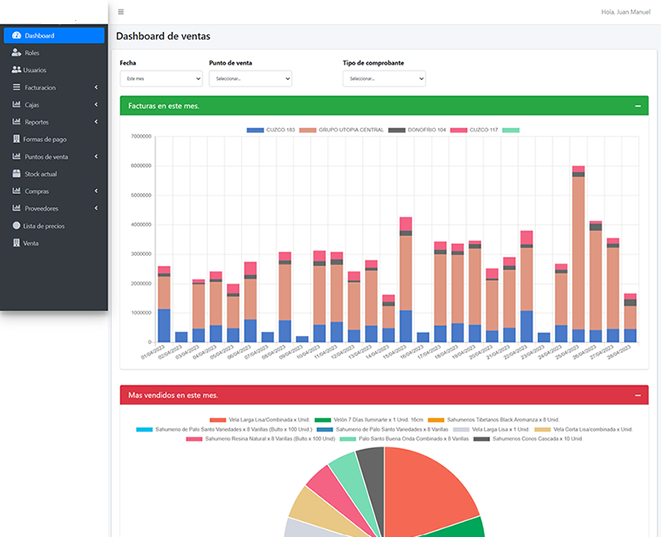This screenshot has height=537, width=662.
Task: Expand the Compras submenu arrow
Action: point(96,191)
